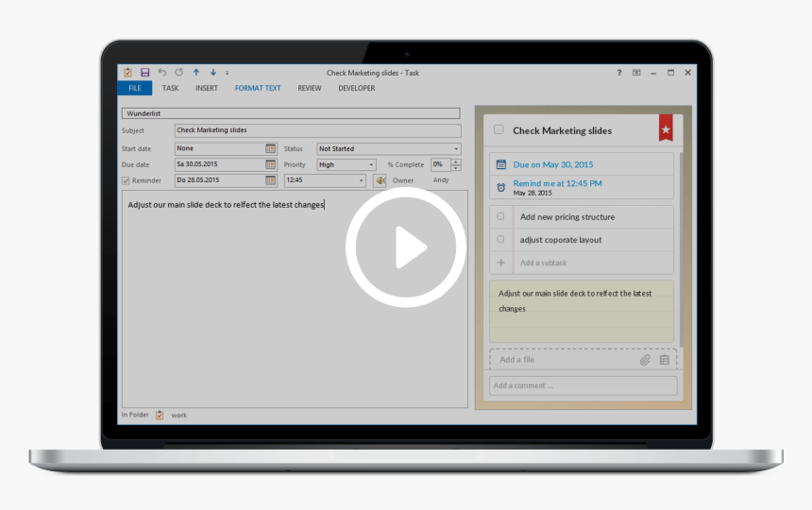
Task: Open the DEVELOPER ribbon tab
Action: (x=357, y=88)
